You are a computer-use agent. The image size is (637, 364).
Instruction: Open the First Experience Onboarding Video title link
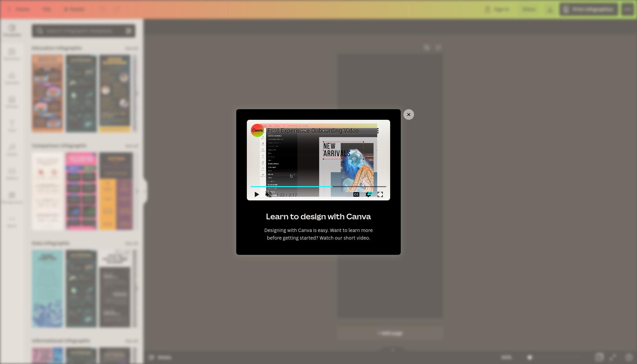tap(313, 131)
